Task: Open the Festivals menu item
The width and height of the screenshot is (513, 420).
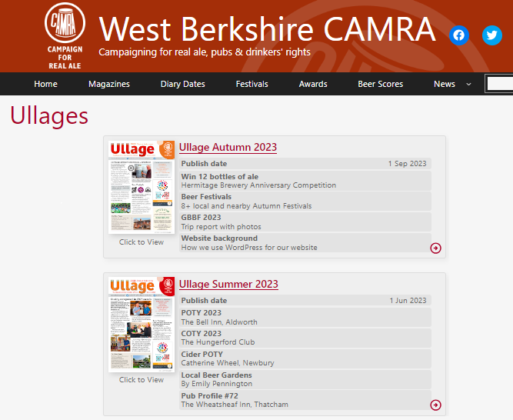Action: [252, 84]
